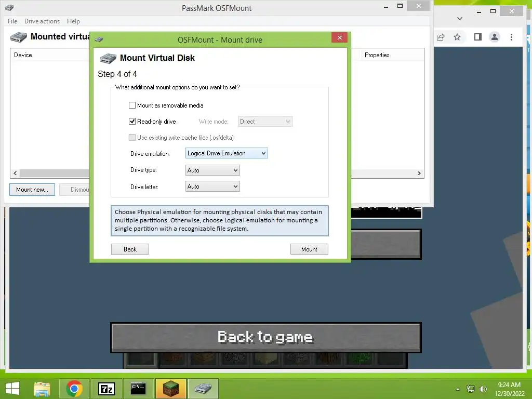Uncheck the Read-only drive checkbox
The height and width of the screenshot is (399, 532).
(x=132, y=122)
